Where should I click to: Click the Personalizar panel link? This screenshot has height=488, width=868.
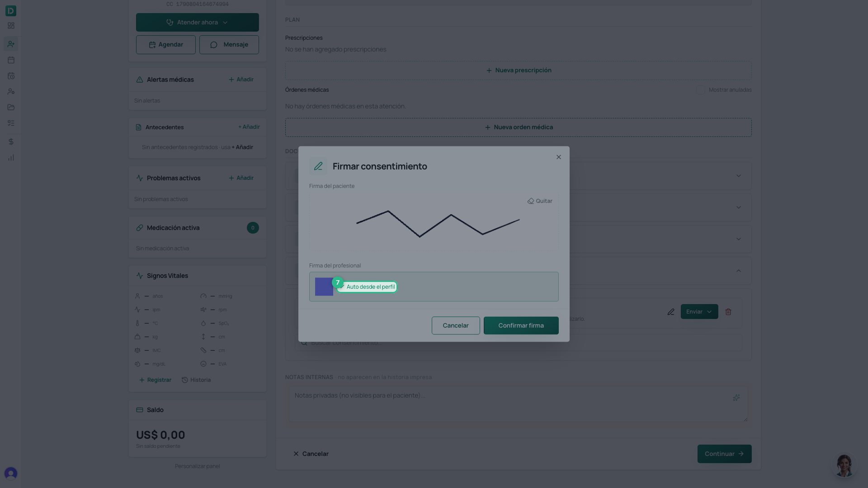coord(198,466)
